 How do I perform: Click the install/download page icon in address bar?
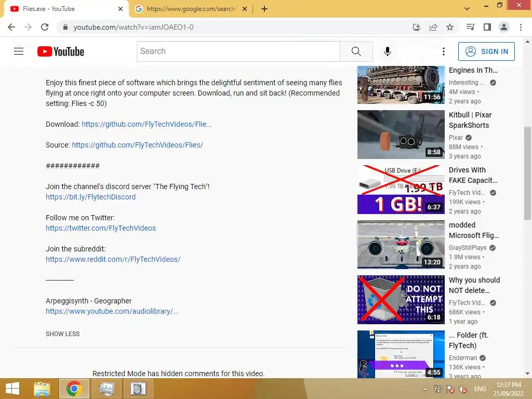click(x=416, y=27)
